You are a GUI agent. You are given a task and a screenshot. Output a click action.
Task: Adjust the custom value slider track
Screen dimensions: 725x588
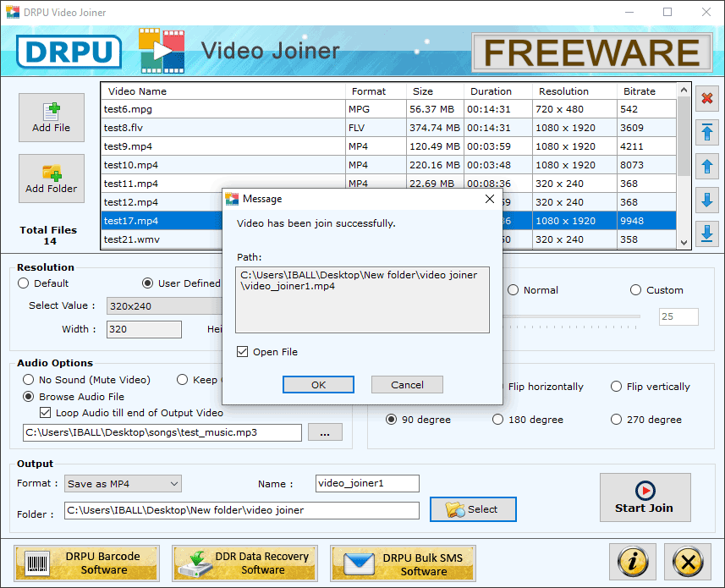pyautogui.click(x=572, y=316)
